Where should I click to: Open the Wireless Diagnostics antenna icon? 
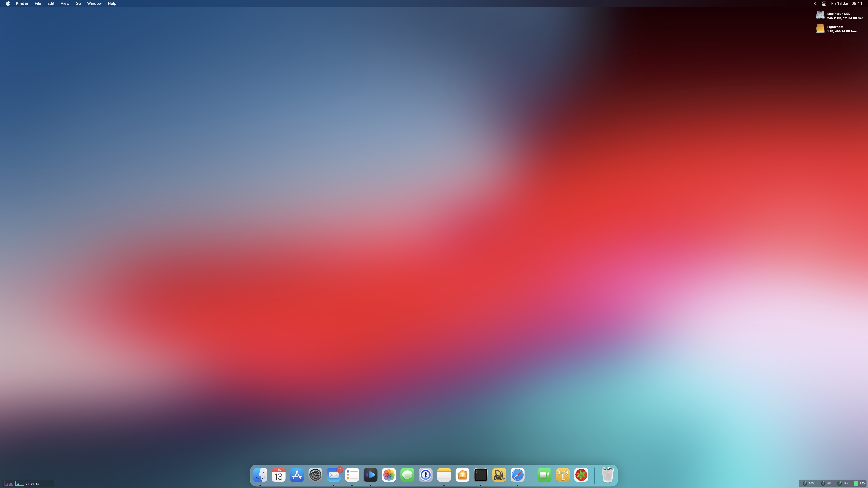[x=563, y=475]
